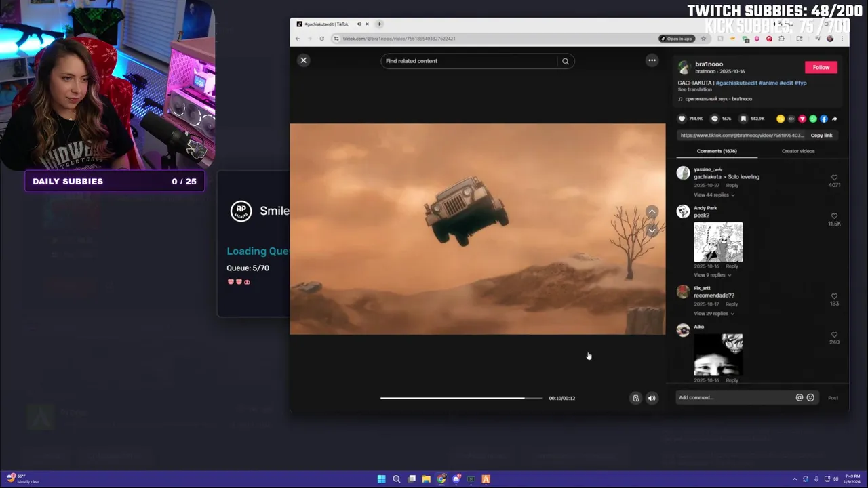Close the TikTok video viewer with X

pos(304,60)
